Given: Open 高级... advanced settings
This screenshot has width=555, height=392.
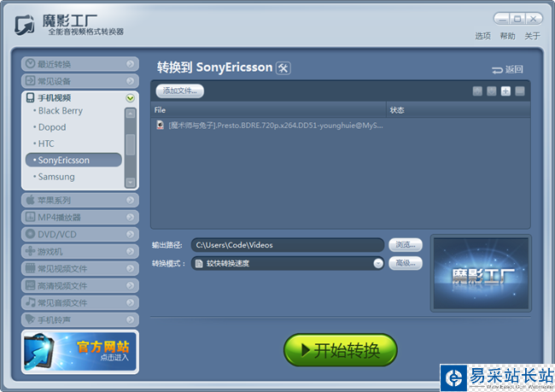Looking at the screenshot, I should tap(406, 263).
